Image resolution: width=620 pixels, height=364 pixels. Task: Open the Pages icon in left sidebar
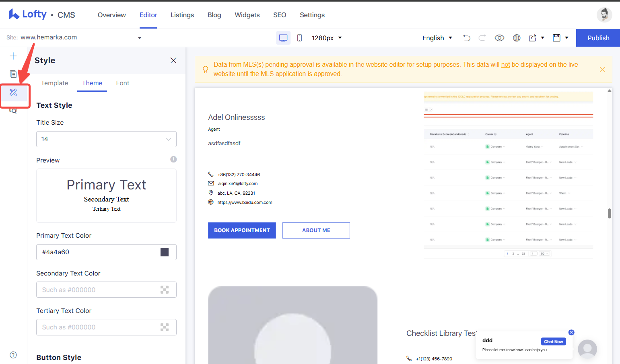(x=13, y=74)
